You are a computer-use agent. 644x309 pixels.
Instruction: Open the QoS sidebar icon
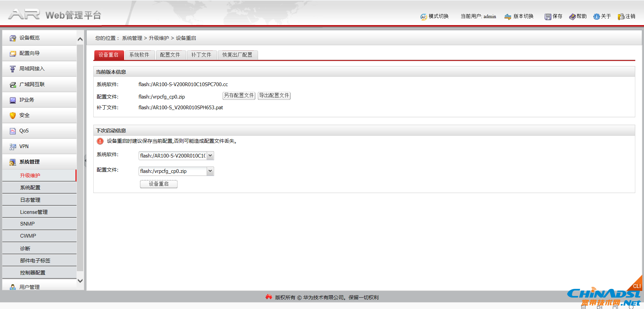[x=13, y=131]
